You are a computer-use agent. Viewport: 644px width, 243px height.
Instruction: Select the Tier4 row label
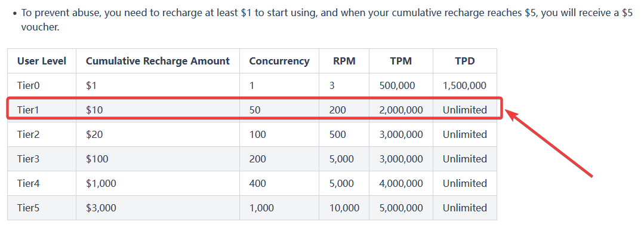(29, 183)
